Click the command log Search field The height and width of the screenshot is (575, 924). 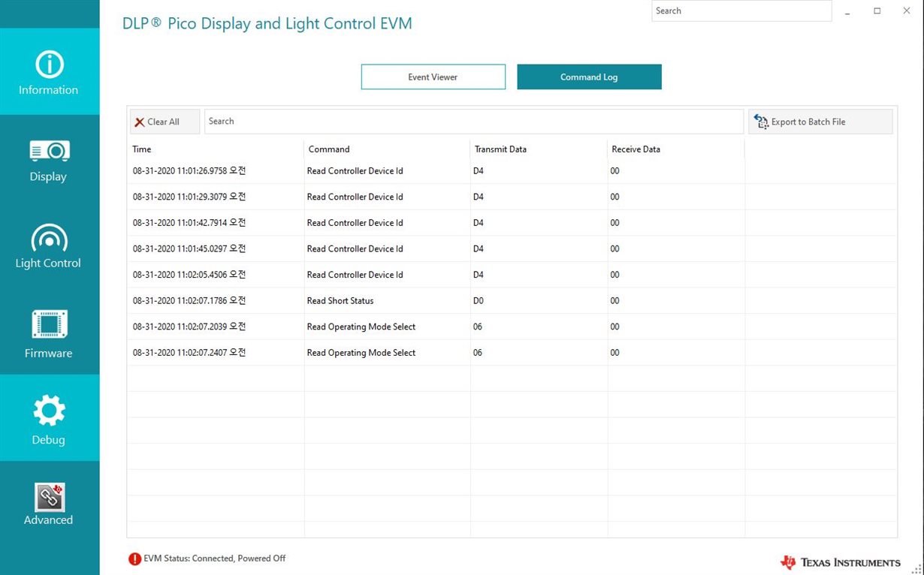coord(474,122)
